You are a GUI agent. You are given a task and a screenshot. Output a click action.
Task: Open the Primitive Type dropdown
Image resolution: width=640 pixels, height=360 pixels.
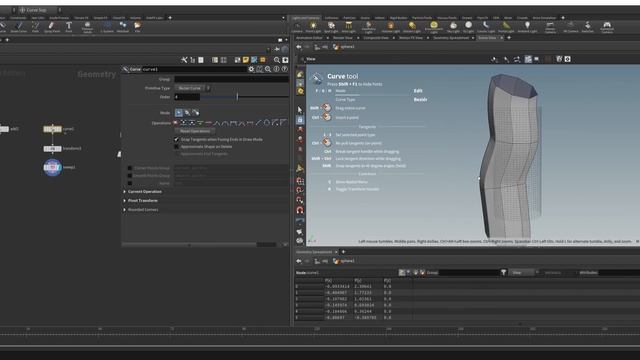pyautogui.click(x=193, y=88)
